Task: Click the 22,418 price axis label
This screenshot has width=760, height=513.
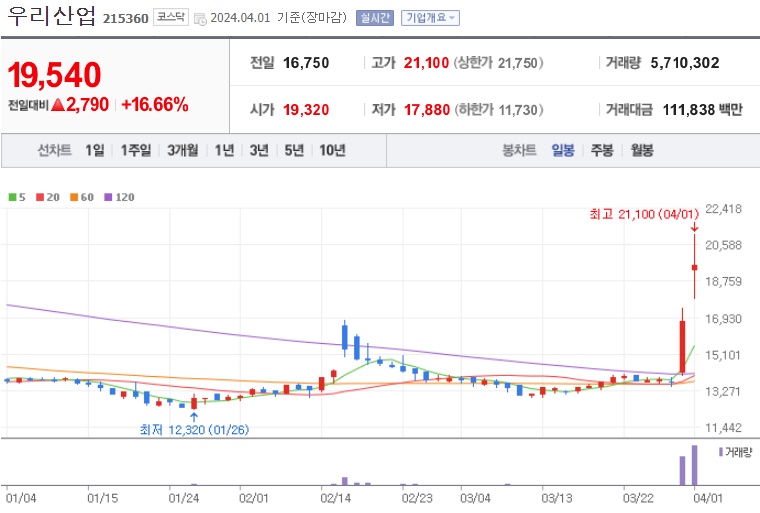Action: (723, 209)
